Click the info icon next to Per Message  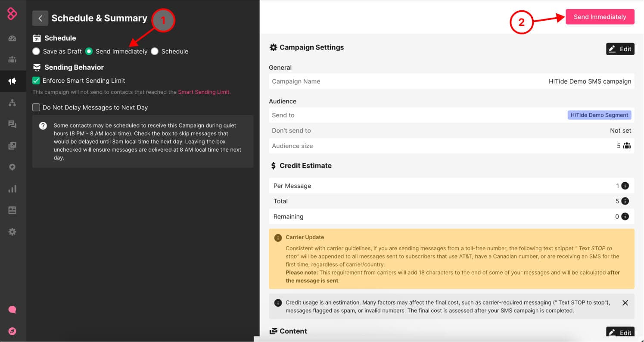[x=625, y=186]
